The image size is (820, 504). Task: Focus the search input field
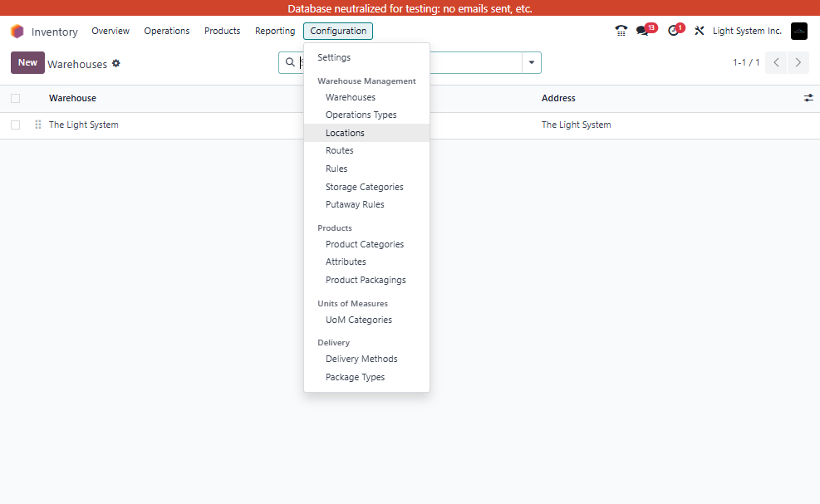pyautogui.click(x=410, y=63)
